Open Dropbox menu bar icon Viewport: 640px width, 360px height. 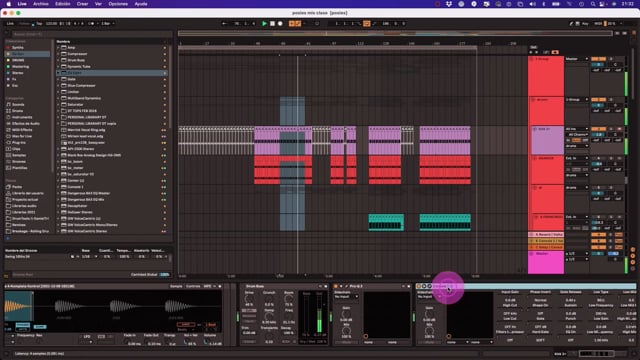[449, 4]
